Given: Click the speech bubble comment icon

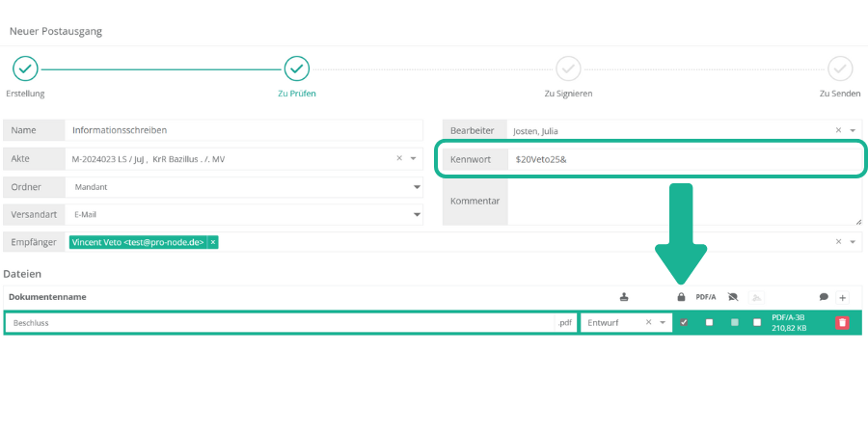Looking at the screenshot, I should tap(824, 298).
